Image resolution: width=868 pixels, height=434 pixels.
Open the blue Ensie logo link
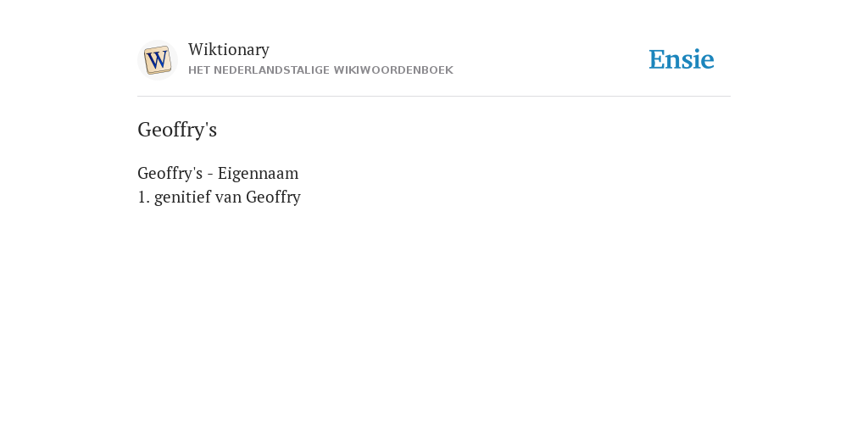coord(682,60)
